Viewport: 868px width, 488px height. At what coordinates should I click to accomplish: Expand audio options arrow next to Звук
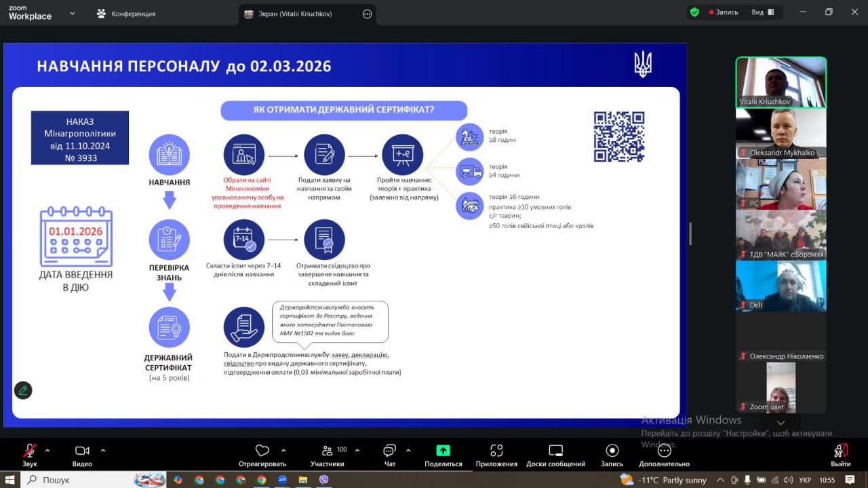tap(47, 450)
